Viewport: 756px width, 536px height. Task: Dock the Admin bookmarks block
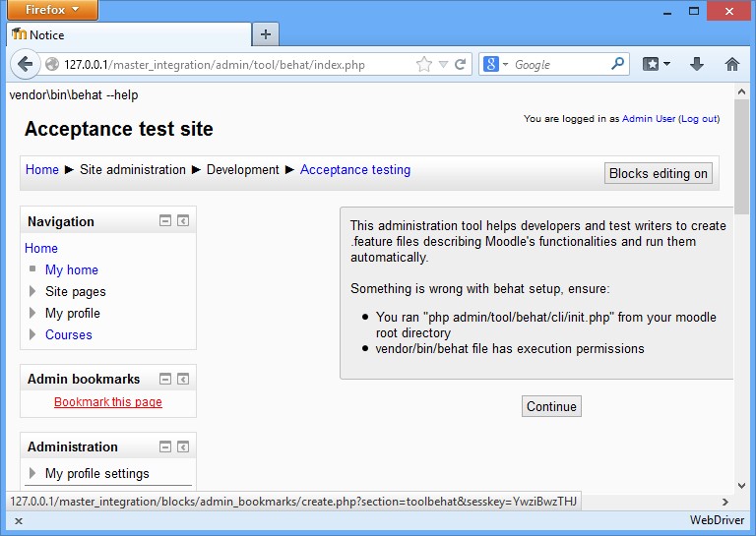click(183, 379)
